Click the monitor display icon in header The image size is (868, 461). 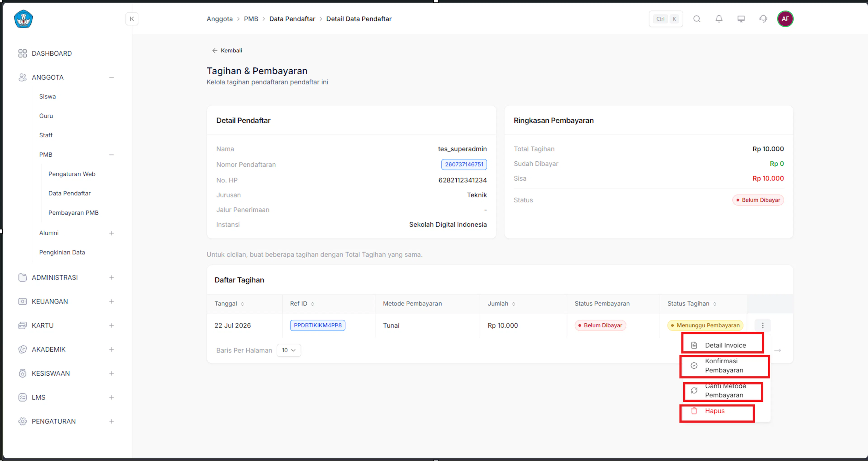tap(741, 19)
